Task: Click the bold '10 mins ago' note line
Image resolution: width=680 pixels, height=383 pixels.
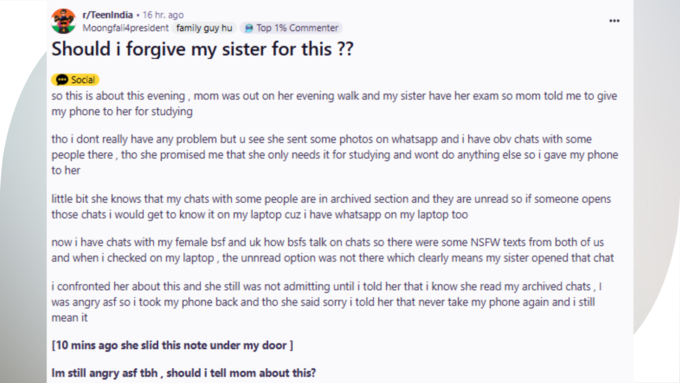Action: [x=172, y=346]
